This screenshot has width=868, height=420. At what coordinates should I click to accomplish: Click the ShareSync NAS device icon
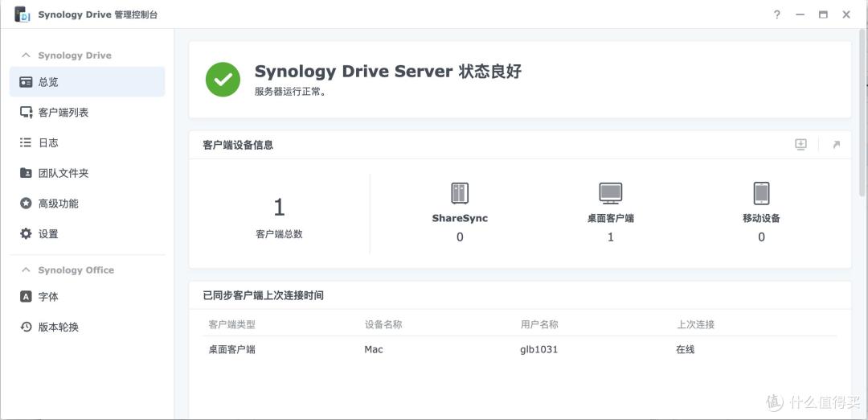pyautogui.click(x=460, y=193)
